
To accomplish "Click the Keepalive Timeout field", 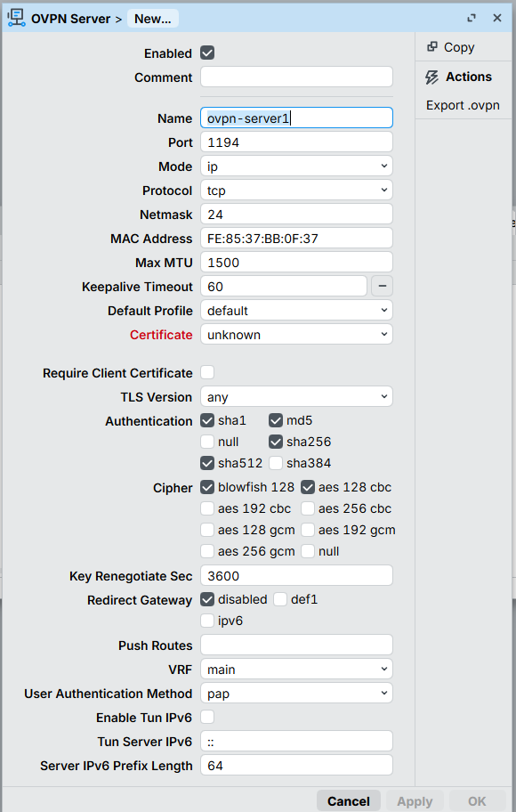I will 284,287.
